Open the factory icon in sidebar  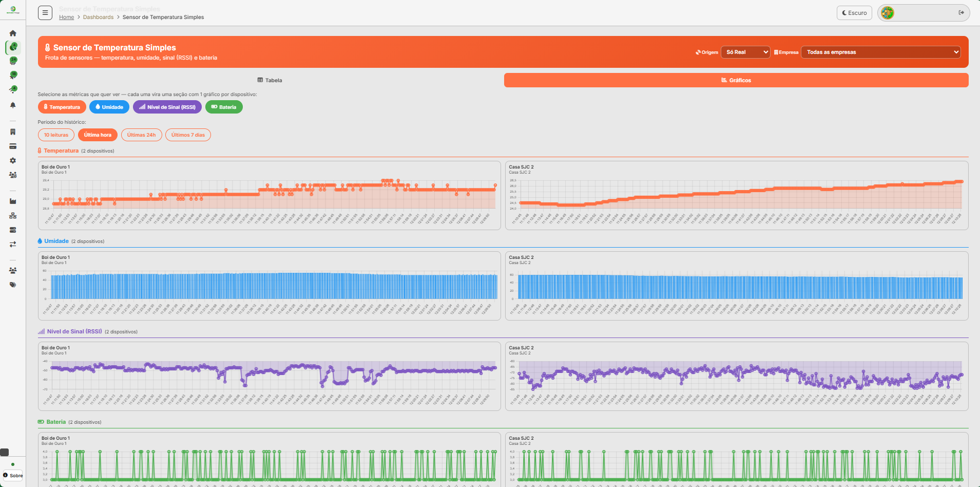click(13, 201)
